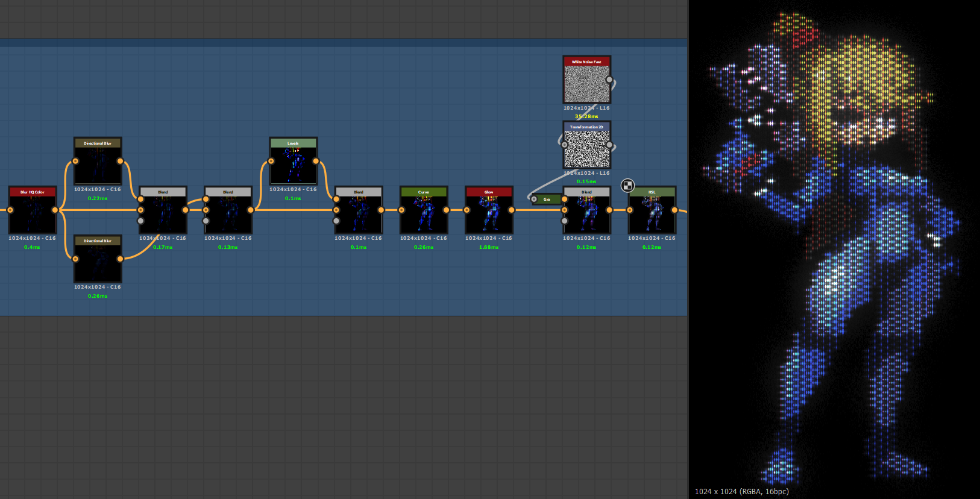Click the Glow node output connector
980x499 pixels.
(511, 210)
